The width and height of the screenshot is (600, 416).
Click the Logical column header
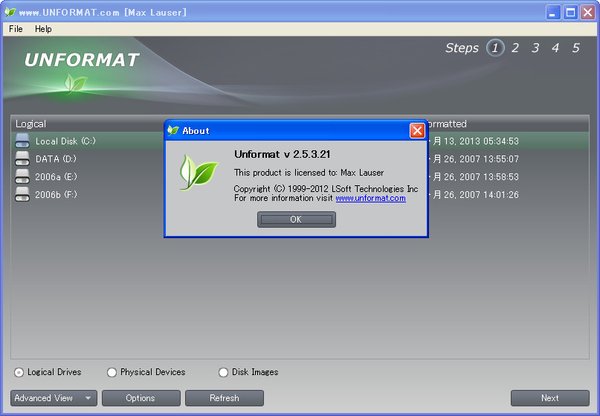coord(31,124)
